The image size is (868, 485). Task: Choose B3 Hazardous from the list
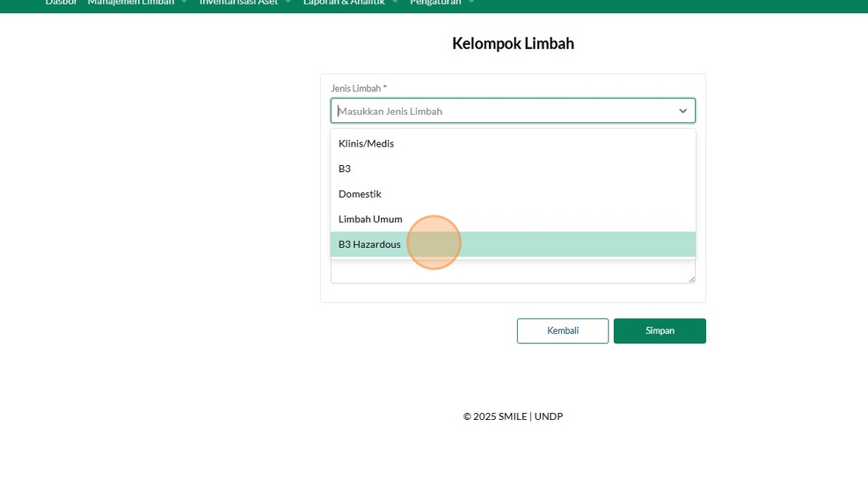pyautogui.click(x=512, y=244)
